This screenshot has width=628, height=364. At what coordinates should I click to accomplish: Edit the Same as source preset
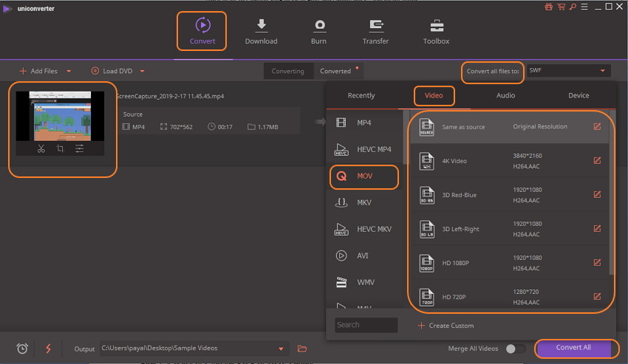click(597, 126)
